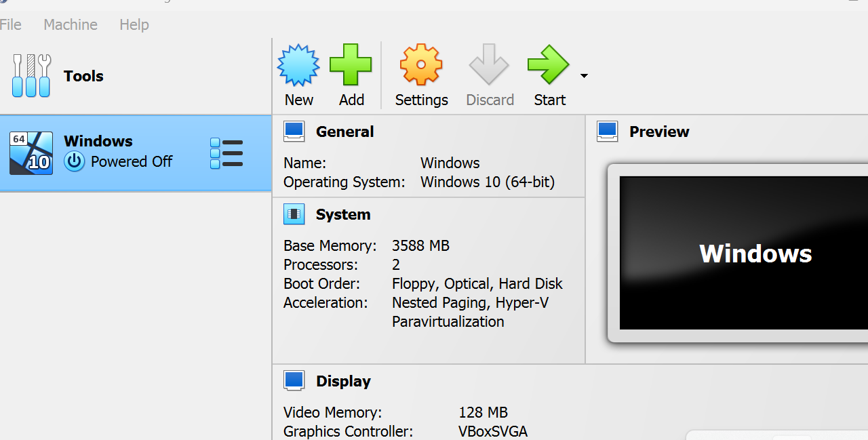Click the General section monitor icon

[294, 132]
